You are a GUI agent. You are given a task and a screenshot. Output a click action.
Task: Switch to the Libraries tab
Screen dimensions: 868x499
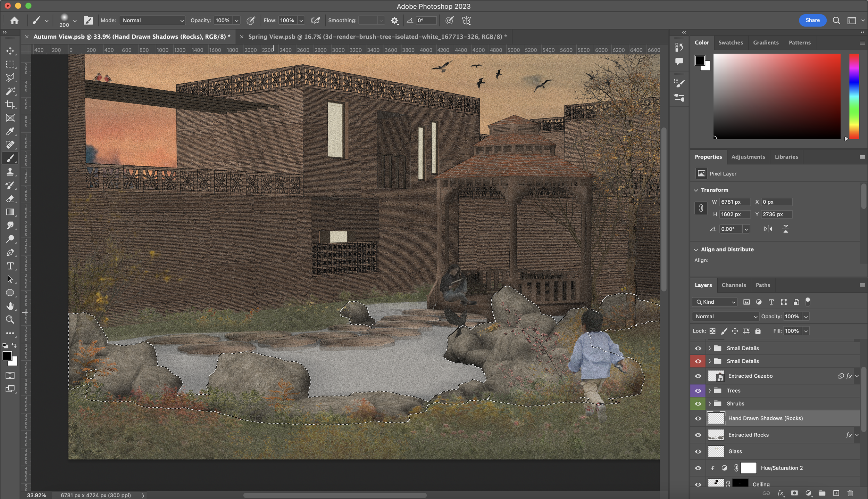(x=786, y=157)
